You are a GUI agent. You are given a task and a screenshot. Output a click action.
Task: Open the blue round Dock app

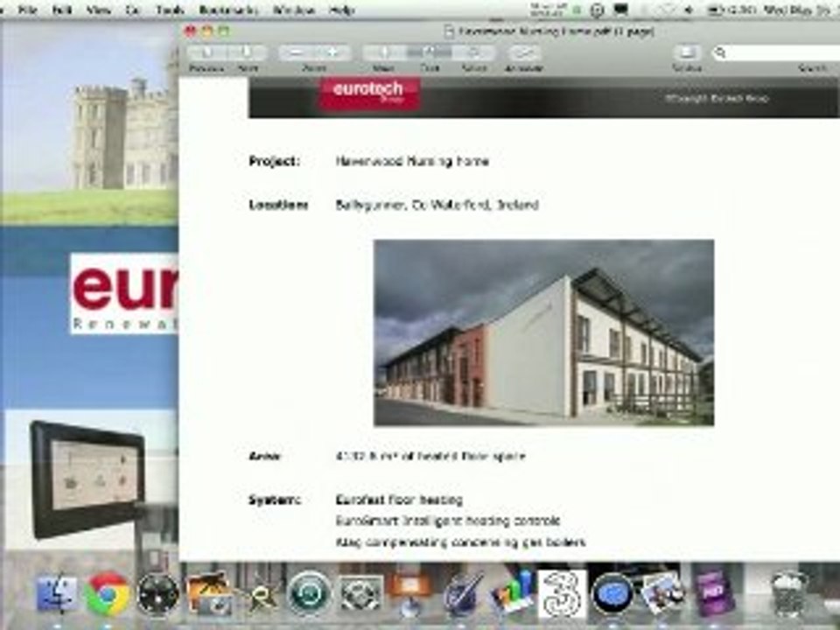pyautogui.click(x=612, y=593)
